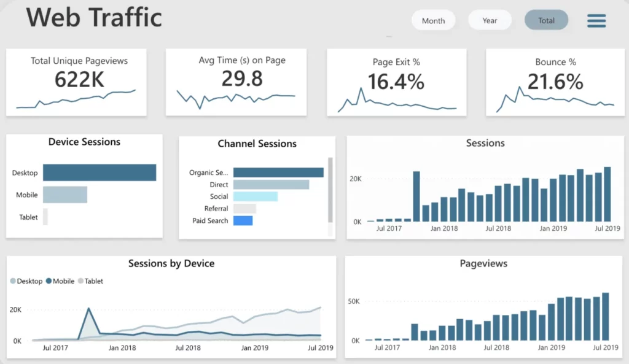Select the Mobile peak in Sessions by Device
The height and width of the screenshot is (364, 629).
point(88,309)
